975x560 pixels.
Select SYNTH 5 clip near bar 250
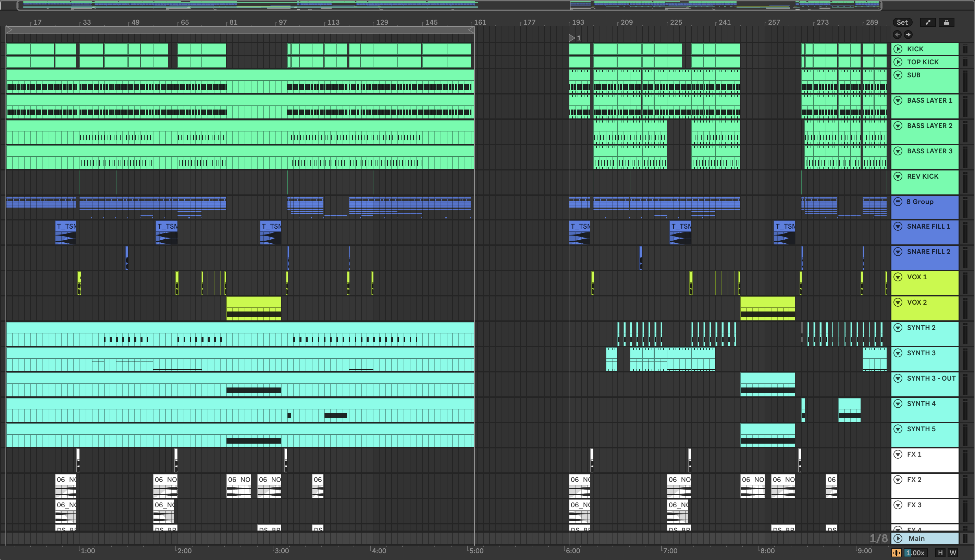pos(767,435)
